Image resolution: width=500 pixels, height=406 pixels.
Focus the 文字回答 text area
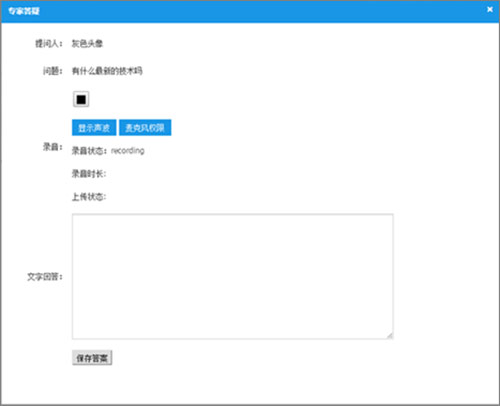(x=233, y=276)
